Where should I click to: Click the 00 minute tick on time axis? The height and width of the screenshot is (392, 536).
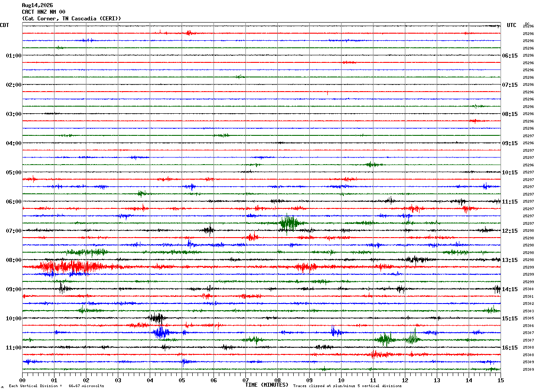pos(23,380)
